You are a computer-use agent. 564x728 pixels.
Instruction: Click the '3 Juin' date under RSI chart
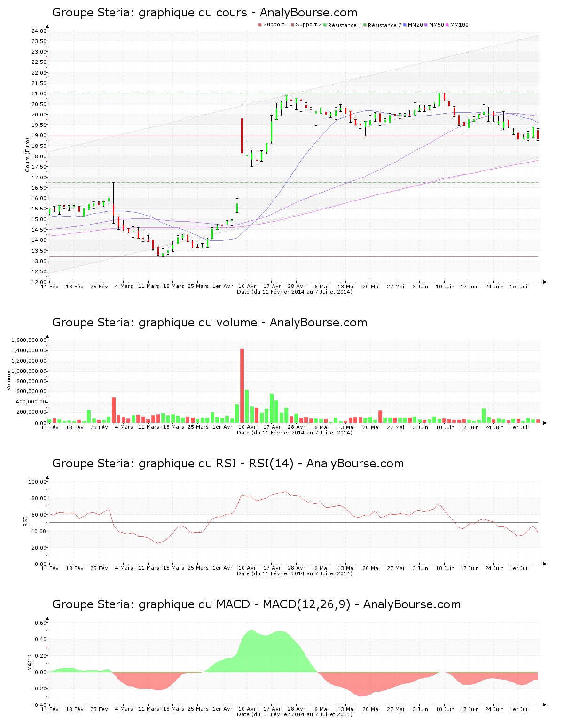420,568
